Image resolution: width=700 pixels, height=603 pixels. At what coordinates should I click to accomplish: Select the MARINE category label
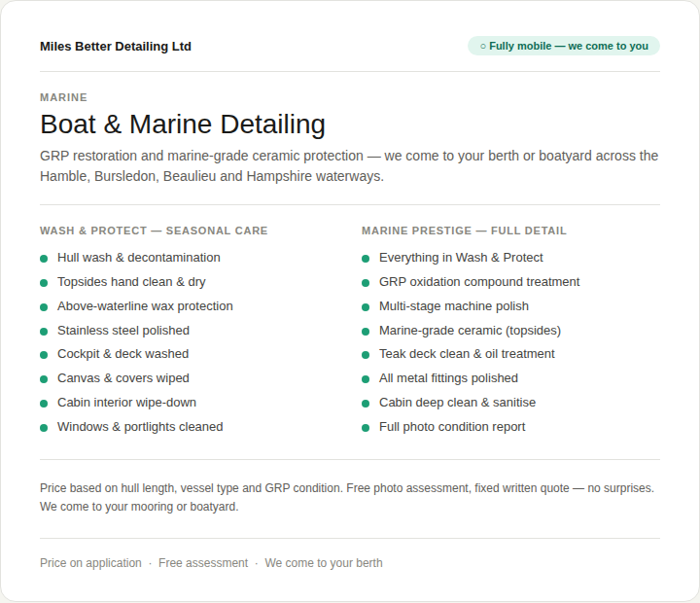click(63, 97)
